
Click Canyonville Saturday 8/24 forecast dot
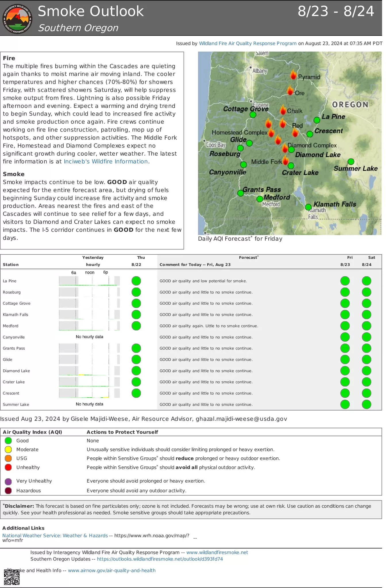tap(367, 337)
